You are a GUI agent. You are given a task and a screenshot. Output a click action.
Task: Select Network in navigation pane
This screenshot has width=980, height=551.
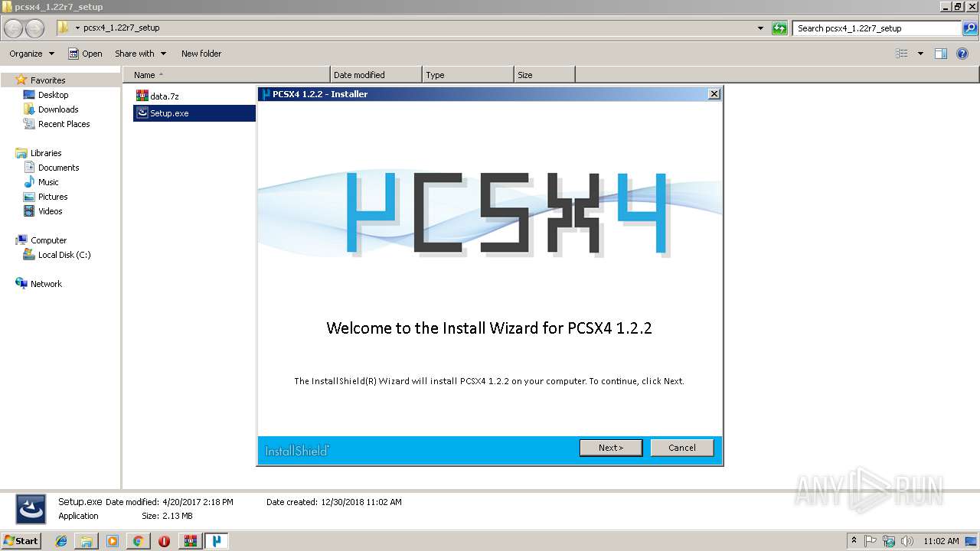[46, 284]
